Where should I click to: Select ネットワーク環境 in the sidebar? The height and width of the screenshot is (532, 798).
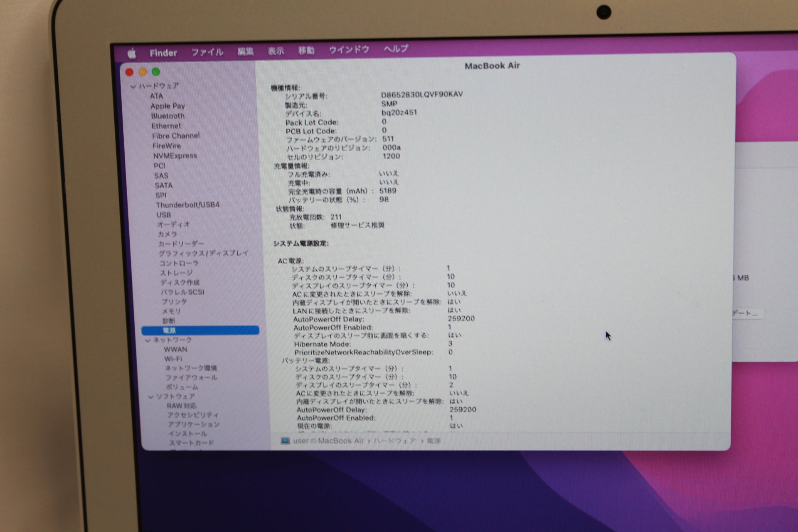pyautogui.click(x=191, y=368)
